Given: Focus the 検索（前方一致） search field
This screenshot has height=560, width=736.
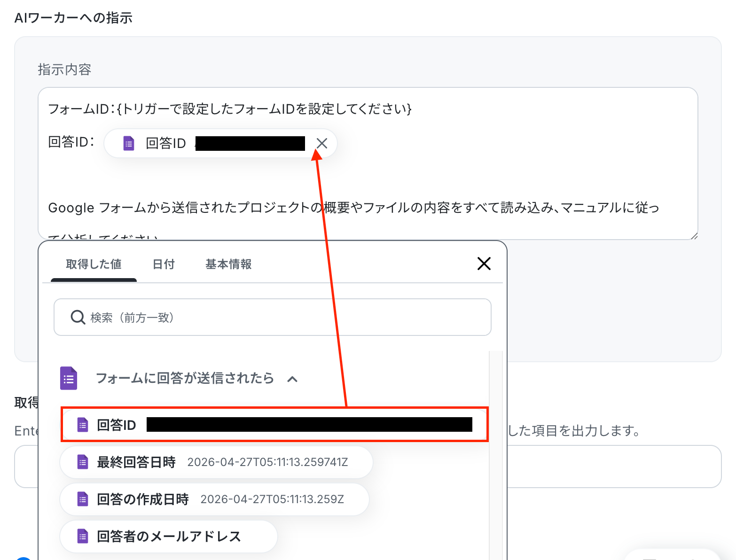Looking at the screenshot, I should pos(273,317).
